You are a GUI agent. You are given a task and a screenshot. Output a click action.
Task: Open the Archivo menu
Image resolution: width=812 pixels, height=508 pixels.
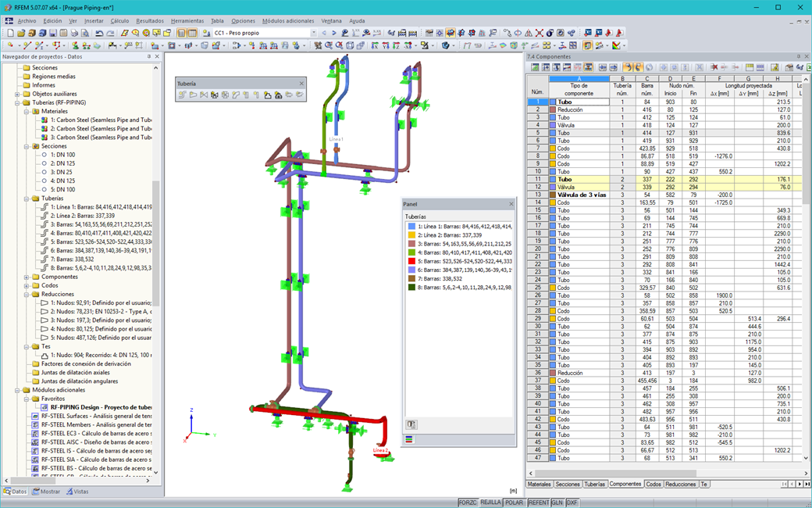coord(27,21)
